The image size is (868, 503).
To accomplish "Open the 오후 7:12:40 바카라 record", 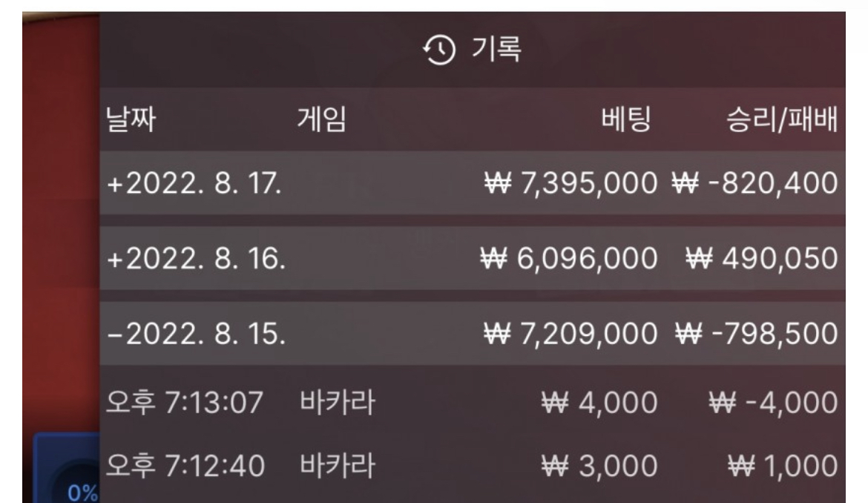I will pos(472,465).
